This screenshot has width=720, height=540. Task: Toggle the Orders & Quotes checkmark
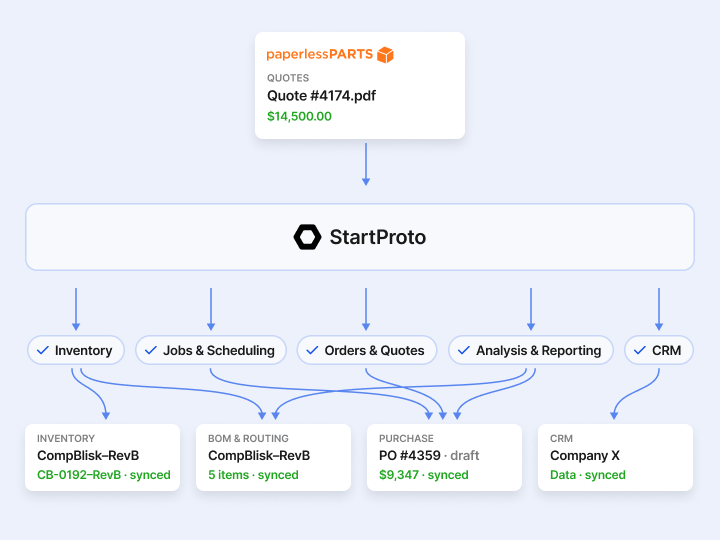pos(312,350)
